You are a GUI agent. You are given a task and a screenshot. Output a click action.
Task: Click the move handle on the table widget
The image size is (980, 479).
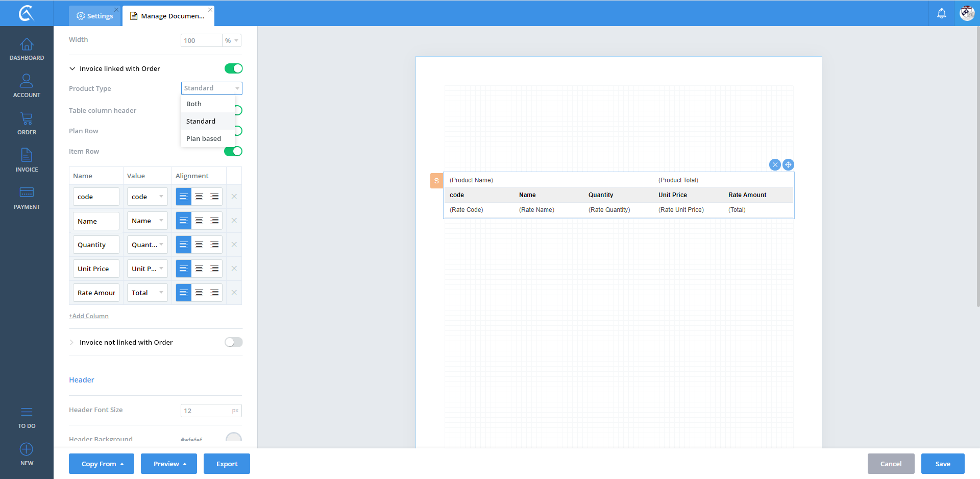click(x=788, y=164)
